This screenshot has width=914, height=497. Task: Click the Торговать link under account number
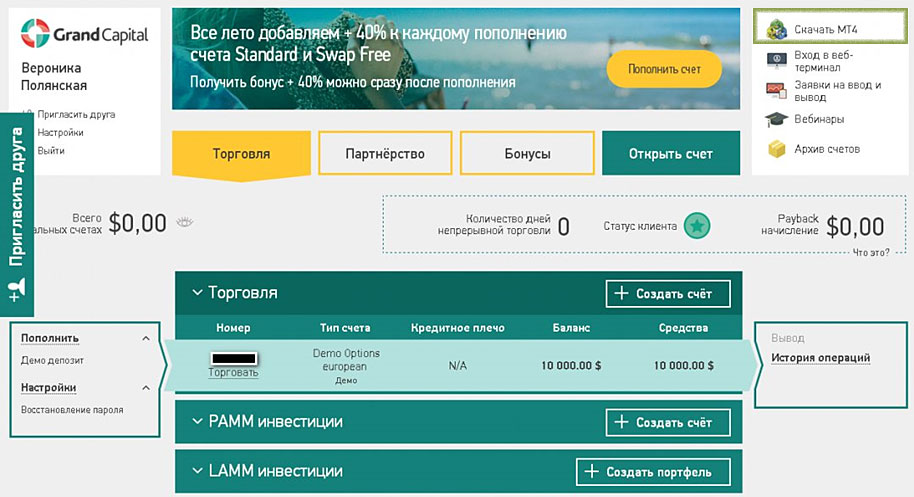click(x=233, y=372)
